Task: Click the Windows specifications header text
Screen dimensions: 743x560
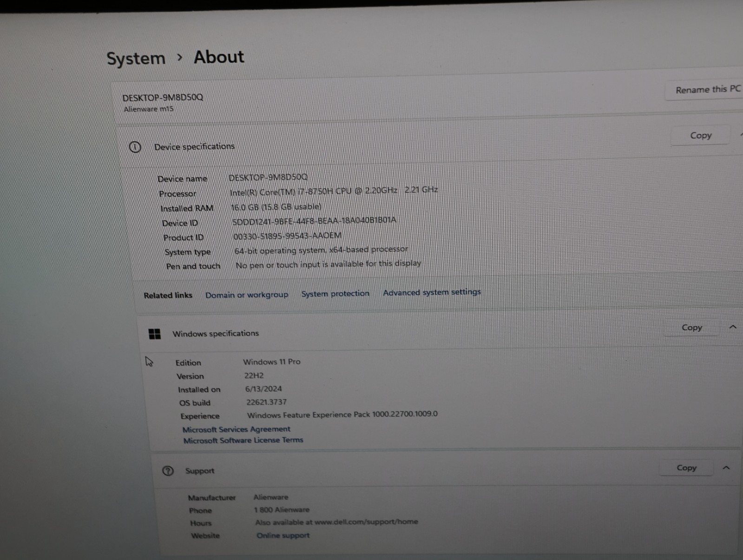Action: tap(216, 333)
